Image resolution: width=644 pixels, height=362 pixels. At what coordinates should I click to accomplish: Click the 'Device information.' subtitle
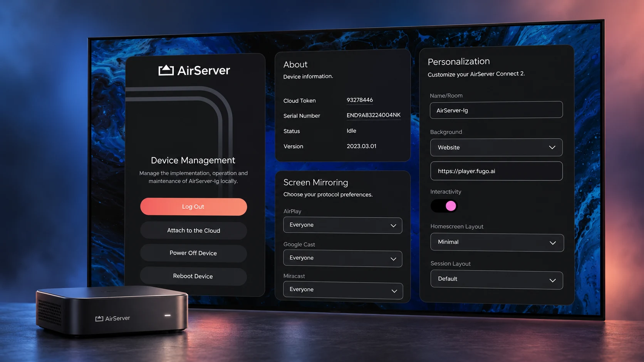pos(308,77)
